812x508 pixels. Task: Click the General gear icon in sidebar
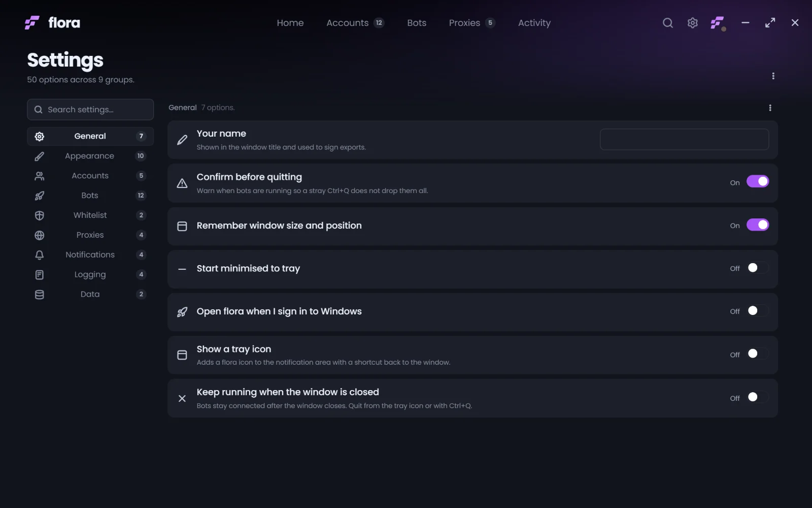(40, 136)
